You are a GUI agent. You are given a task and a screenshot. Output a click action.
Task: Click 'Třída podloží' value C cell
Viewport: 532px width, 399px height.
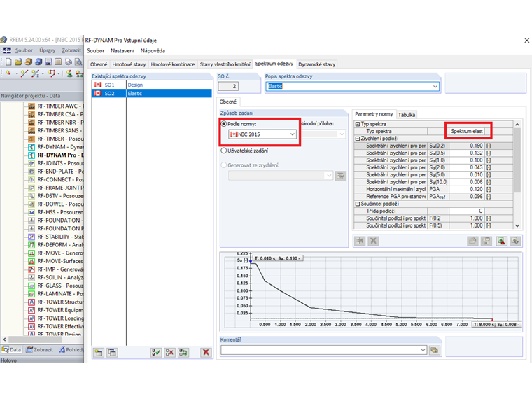click(x=465, y=211)
